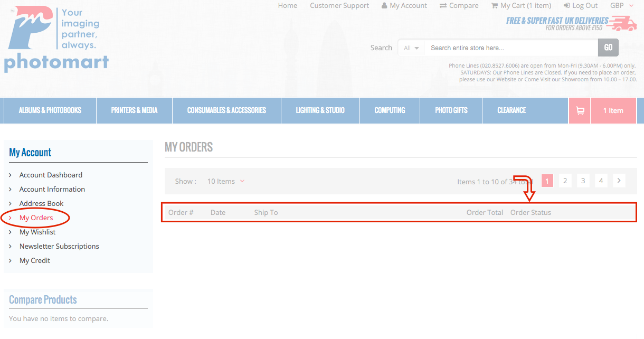Click the '1 Item' cart button
Image resolution: width=644 pixels, height=339 pixels.
[x=613, y=111]
